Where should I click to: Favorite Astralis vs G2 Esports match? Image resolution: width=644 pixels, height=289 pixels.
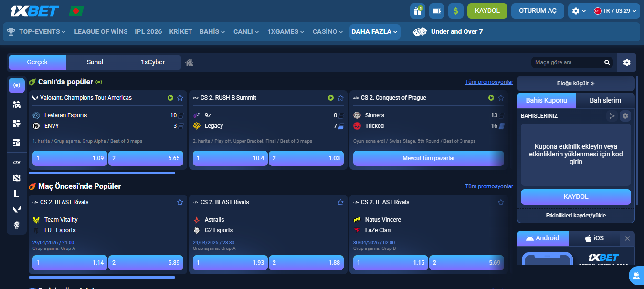340,202
